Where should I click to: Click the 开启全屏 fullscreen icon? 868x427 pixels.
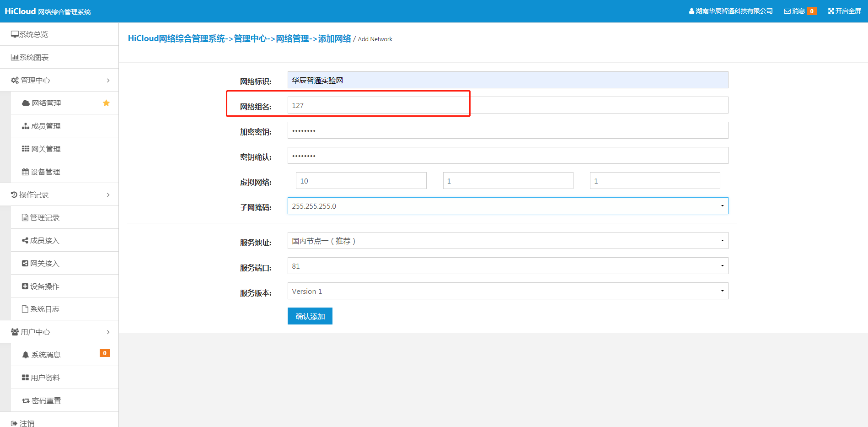click(x=831, y=11)
